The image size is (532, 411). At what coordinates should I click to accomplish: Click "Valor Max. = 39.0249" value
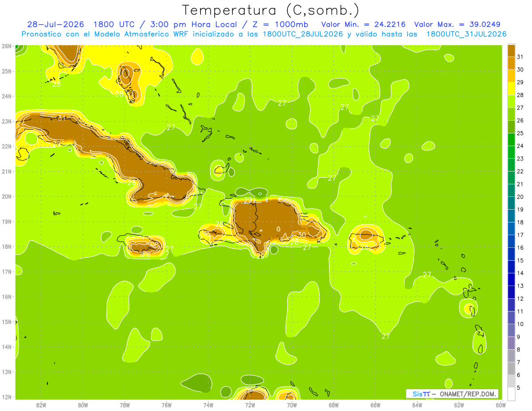457,24
